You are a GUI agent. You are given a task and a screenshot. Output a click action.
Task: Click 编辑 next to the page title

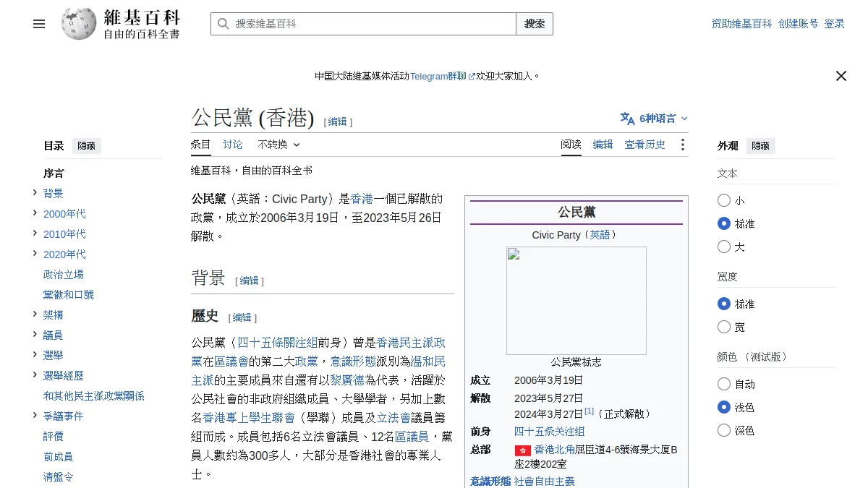point(338,122)
